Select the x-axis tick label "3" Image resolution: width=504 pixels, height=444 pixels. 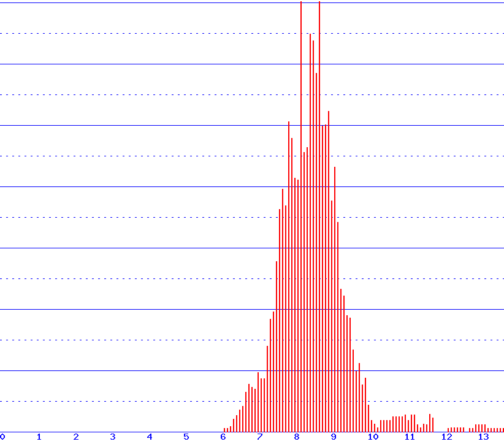tap(113, 437)
